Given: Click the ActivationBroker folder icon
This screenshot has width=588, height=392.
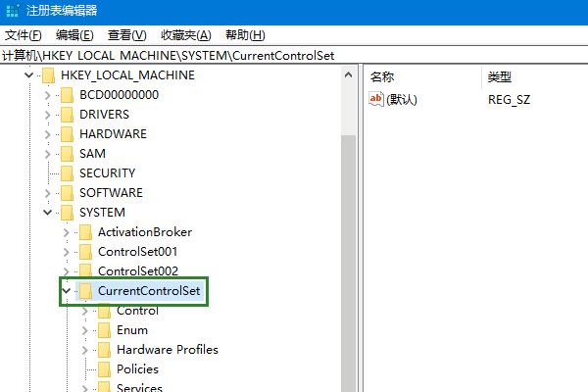Looking at the screenshot, I should [86, 232].
